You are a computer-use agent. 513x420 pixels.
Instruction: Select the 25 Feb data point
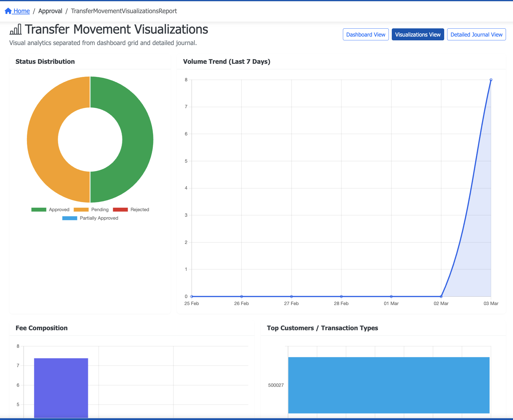pos(192,296)
